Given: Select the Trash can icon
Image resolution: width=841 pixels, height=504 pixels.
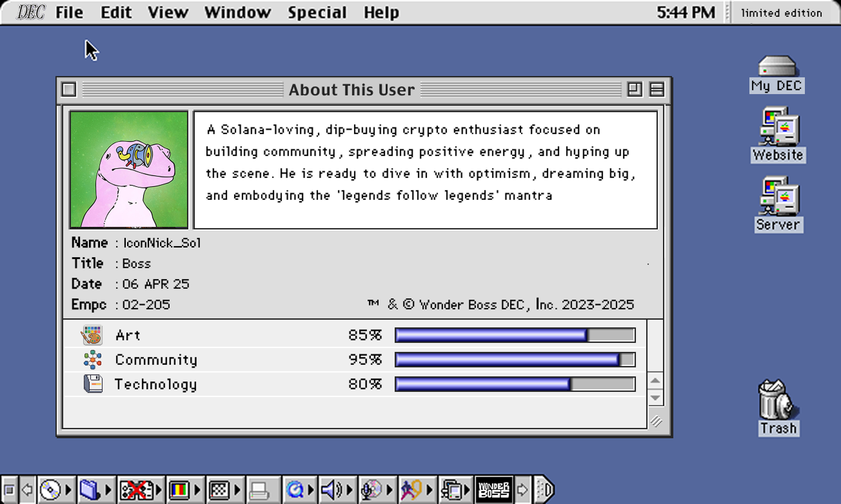Looking at the screenshot, I should (778, 407).
